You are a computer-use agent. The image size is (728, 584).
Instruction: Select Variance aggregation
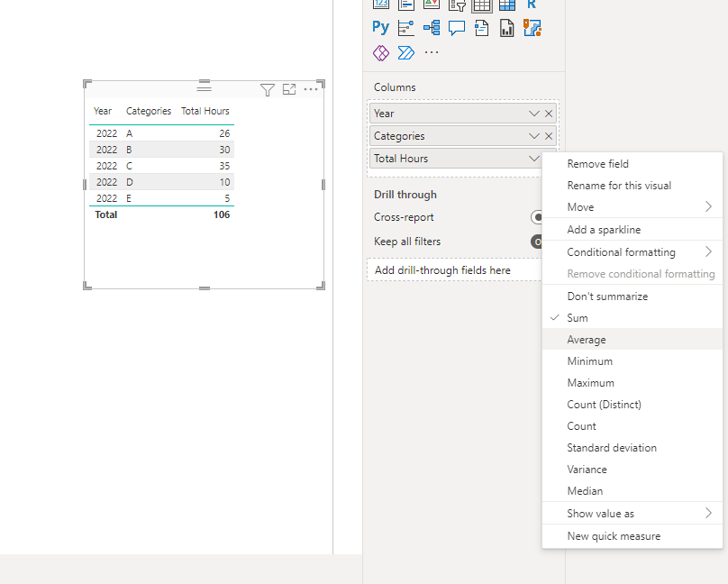point(632,470)
